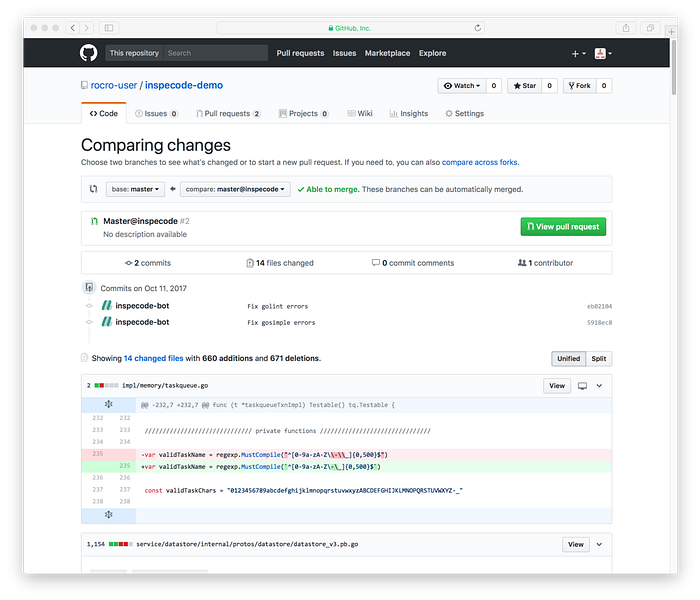
Task: Focus the GitHub search field
Action: click(215, 53)
